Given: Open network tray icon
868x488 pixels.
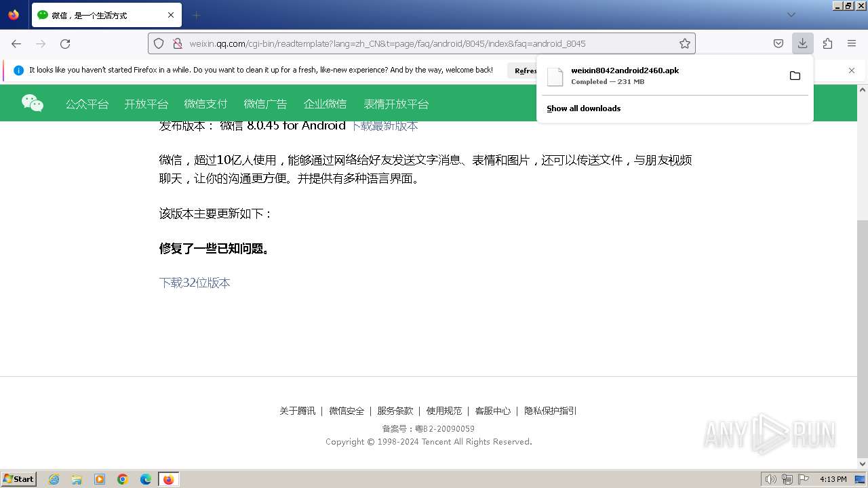Looking at the screenshot, I should click(787, 479).
